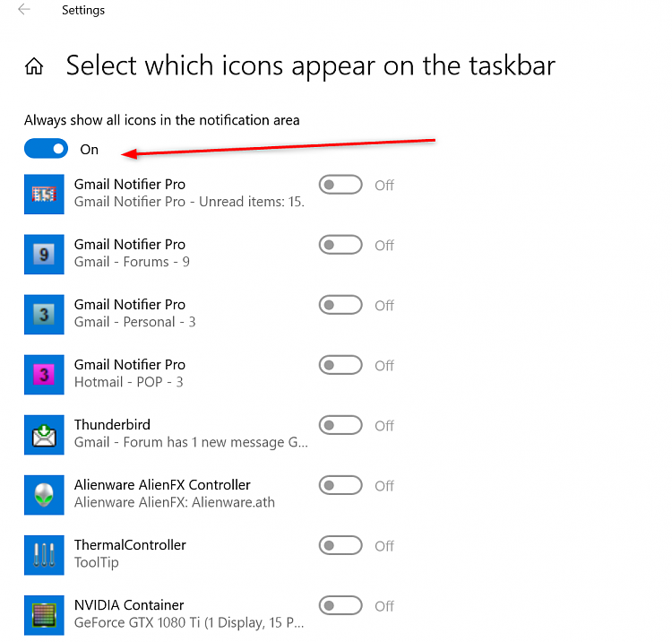Toggle the Gmail Personal notifier switch
The image size is (672, 642).
click(x=340, y=305)
